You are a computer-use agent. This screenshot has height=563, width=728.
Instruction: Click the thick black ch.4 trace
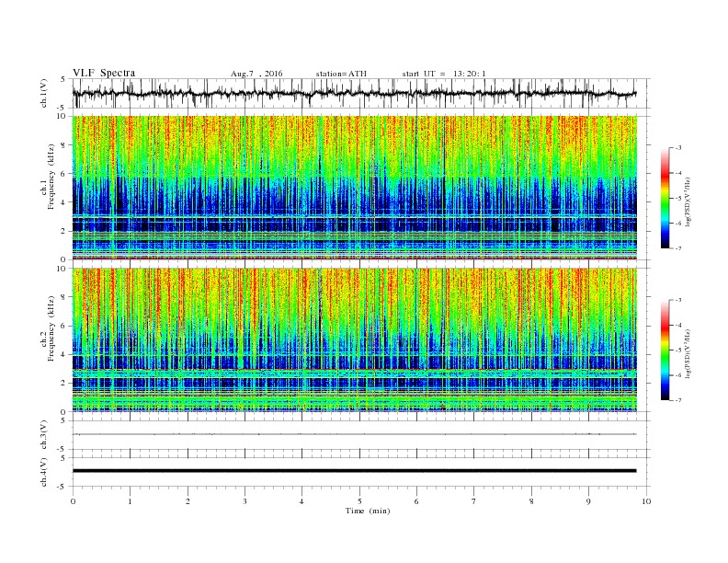[354, 471]
